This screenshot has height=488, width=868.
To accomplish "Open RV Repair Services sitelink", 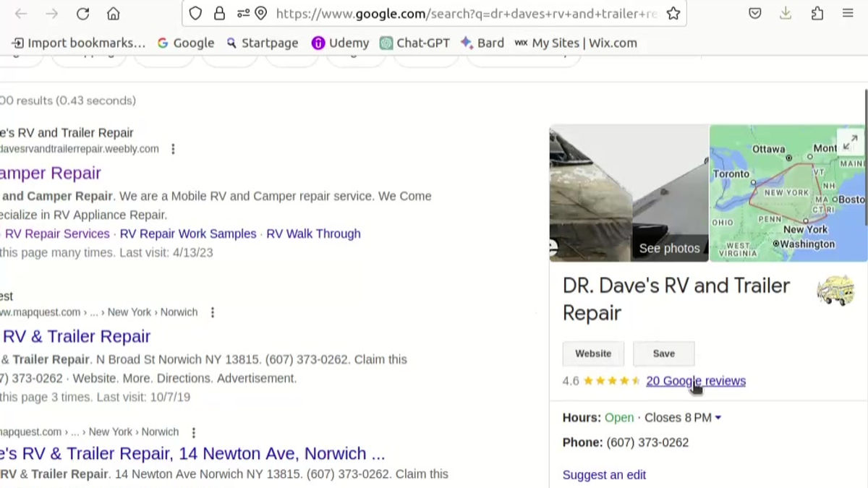I will tap(57, 234).
